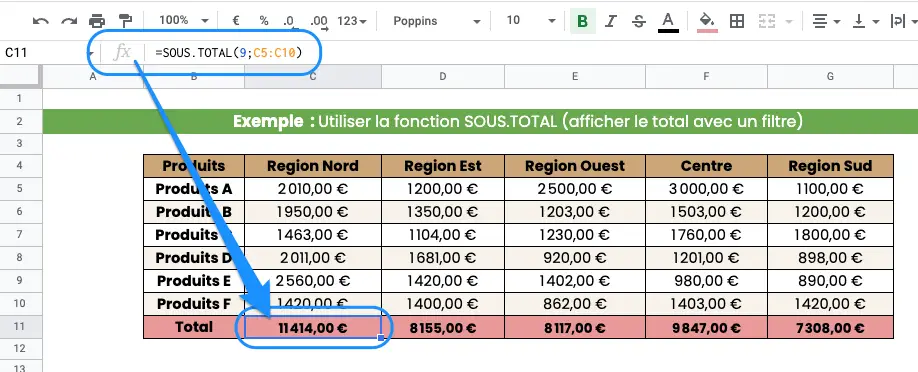Open the horizontal align menu
Screen dimensions: 918x372
(x=825, y=21)
